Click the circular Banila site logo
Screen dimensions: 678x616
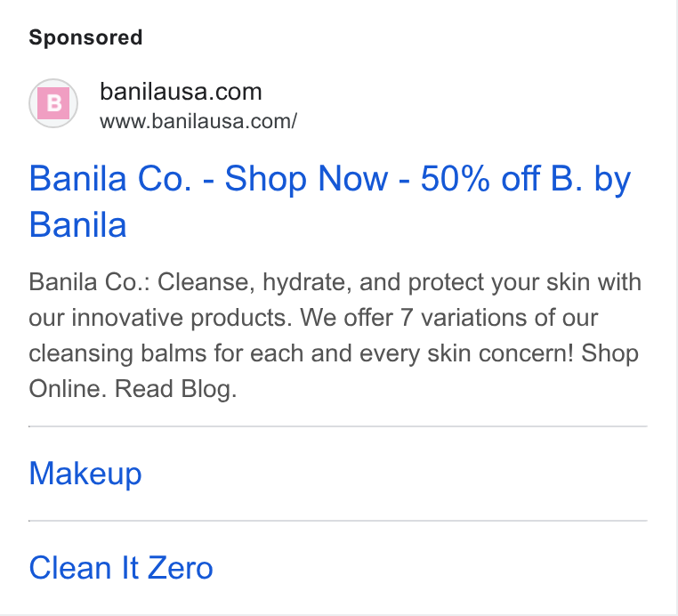(53, 103)
